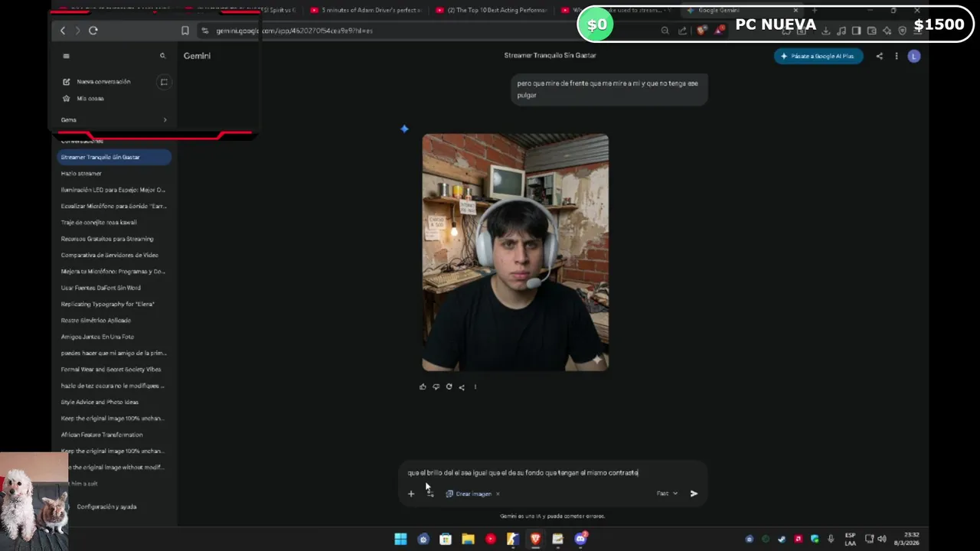Share conversation icon in the top bar

[879, 56]
